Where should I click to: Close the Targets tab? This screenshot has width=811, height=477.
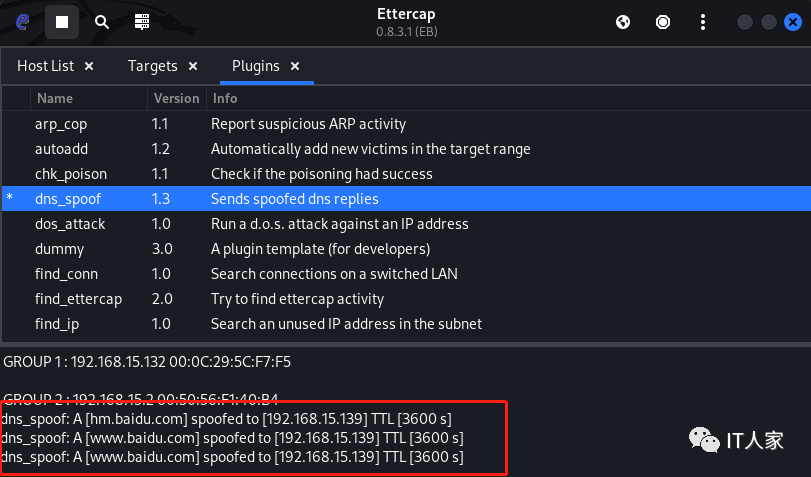click(x=192, y=66)
